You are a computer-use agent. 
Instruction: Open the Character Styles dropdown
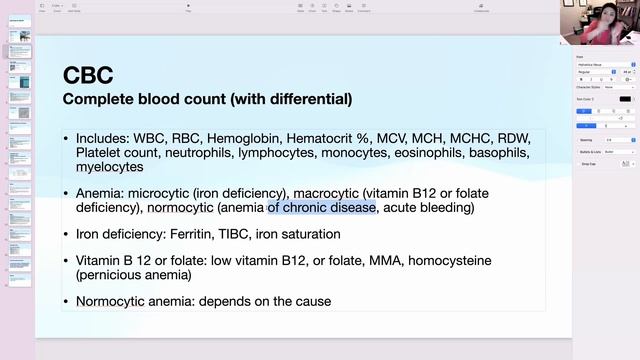coord(620,87)
